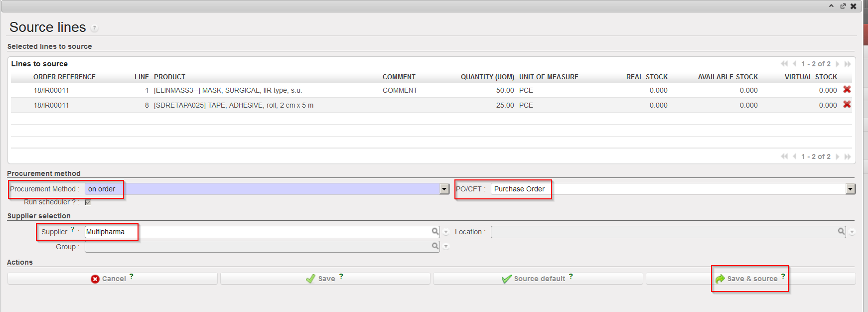This screenshot has height=312, width=868.
Task: Expand the Supplier field options arrow
Action: 446,232
